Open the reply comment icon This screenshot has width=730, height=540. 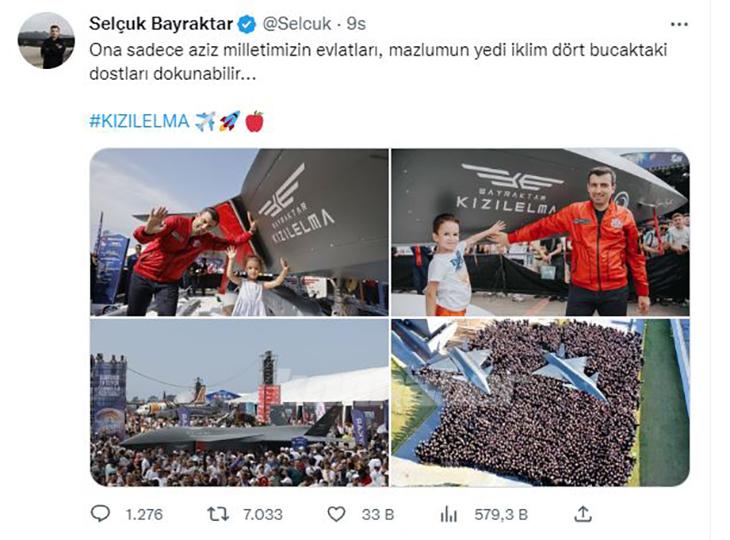[100, 514]
